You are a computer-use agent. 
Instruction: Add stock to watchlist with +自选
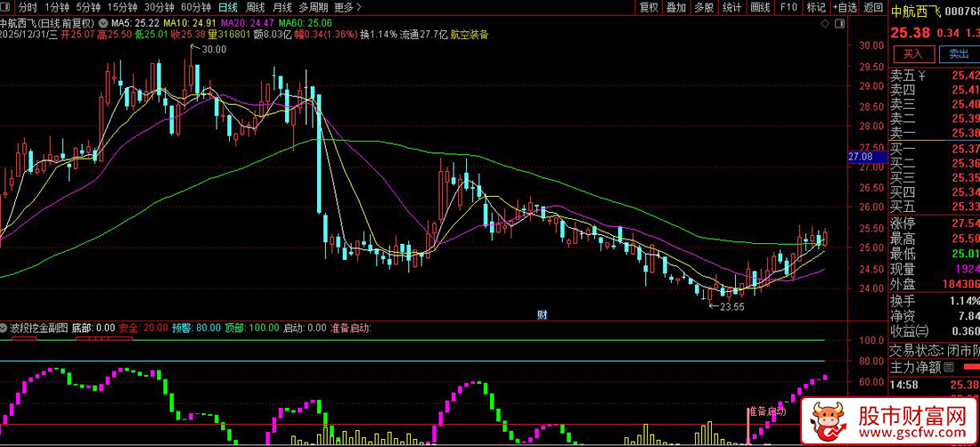(x=845, y=7)
